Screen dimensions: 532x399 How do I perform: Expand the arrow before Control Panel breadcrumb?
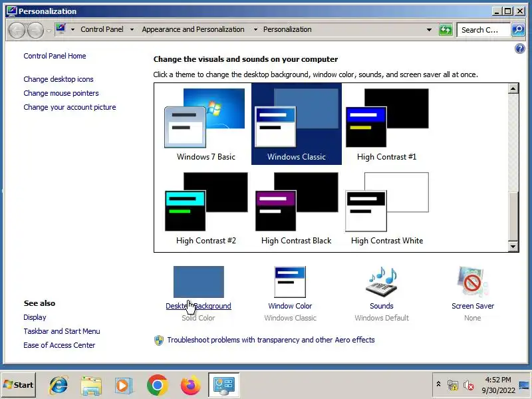click(72, 29)
